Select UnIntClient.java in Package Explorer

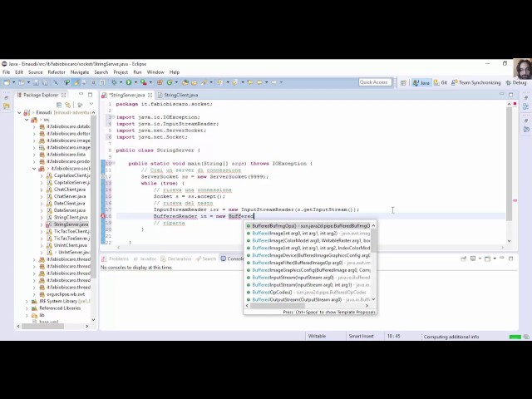pos(70,245)
